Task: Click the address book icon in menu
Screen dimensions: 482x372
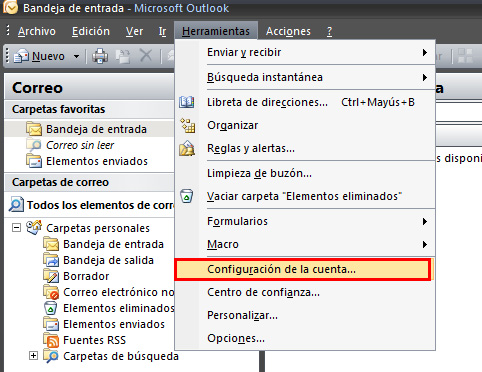Action: [x=187, y=102]
